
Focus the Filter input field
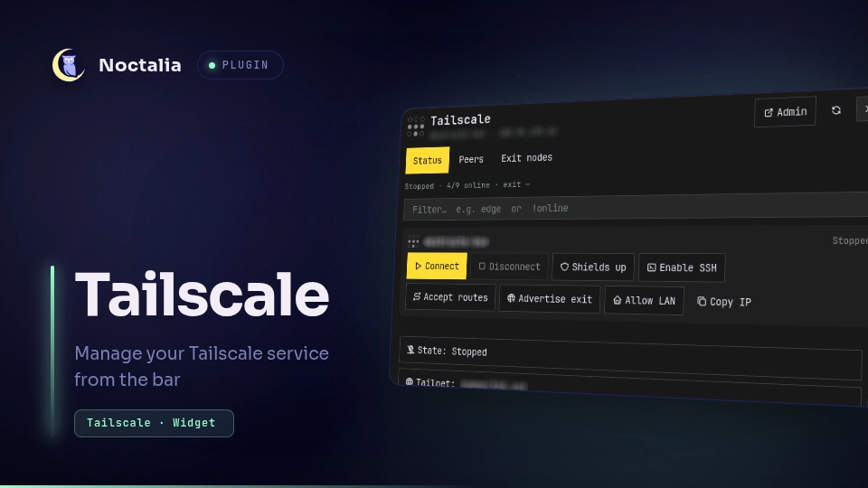point(636,208)
